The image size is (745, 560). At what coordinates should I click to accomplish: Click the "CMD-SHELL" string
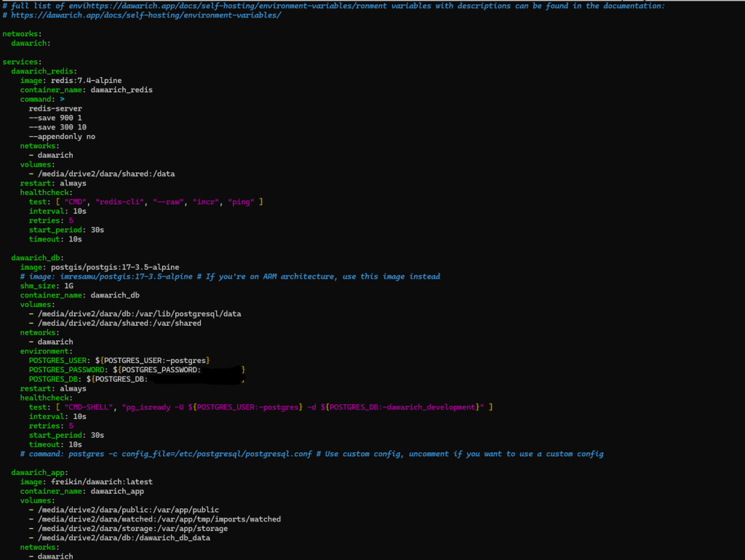(89, 407)
